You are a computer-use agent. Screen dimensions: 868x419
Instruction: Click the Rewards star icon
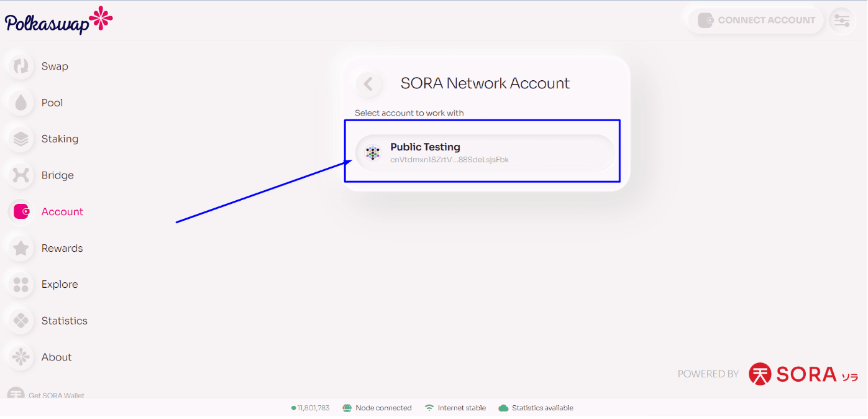(x=21, y=248)
